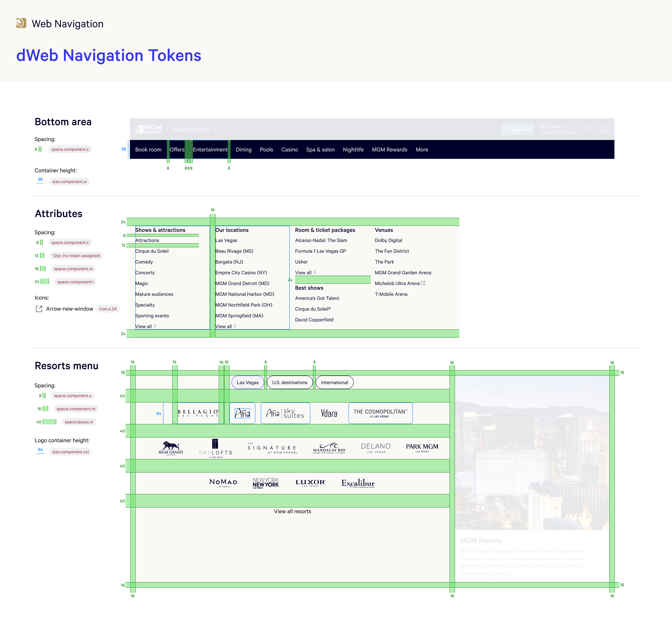Click the Luxor logo
The height and width of the screenshot is (632, 672).
point(310,483)
